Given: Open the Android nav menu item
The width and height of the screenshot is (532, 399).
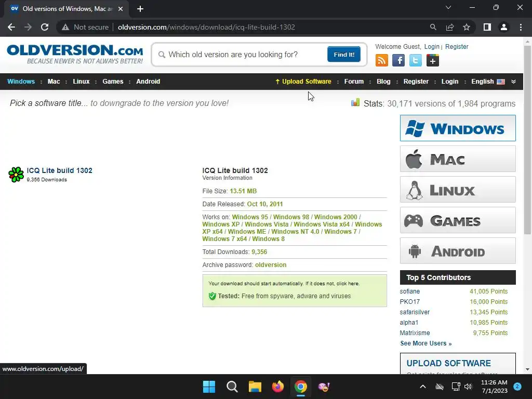Looking at the screenshot, I should click(x=148, y=82).
